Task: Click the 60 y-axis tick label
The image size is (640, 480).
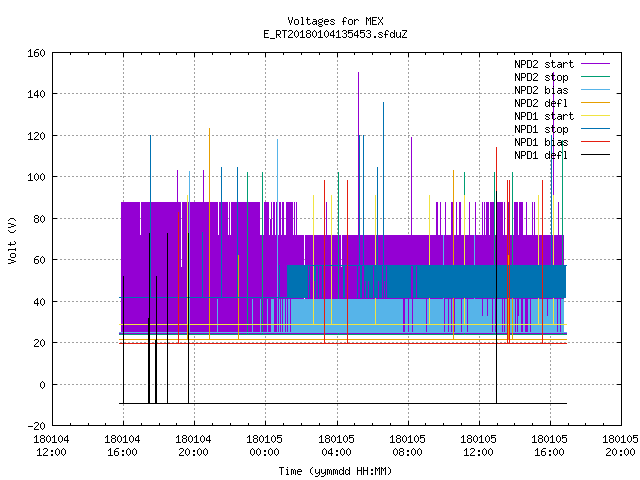Action: pos(39,260)
